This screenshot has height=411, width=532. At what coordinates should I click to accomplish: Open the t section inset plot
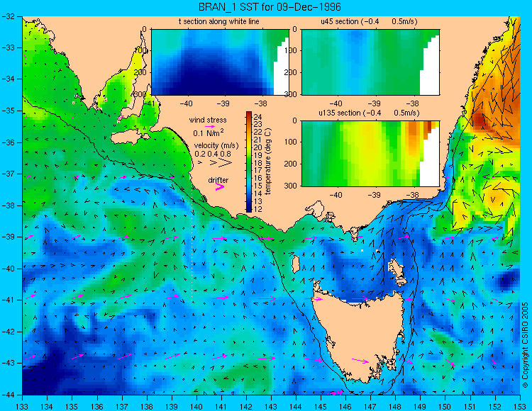220,62
